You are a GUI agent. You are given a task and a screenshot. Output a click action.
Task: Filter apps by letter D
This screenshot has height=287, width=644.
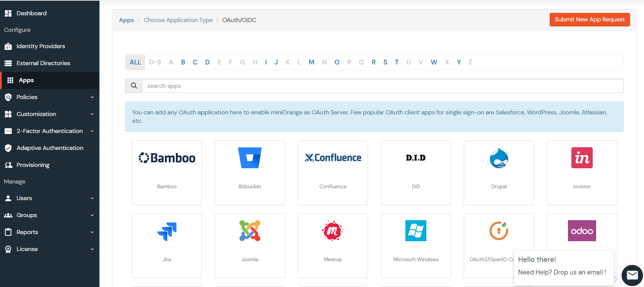click(x=207, y=62)
